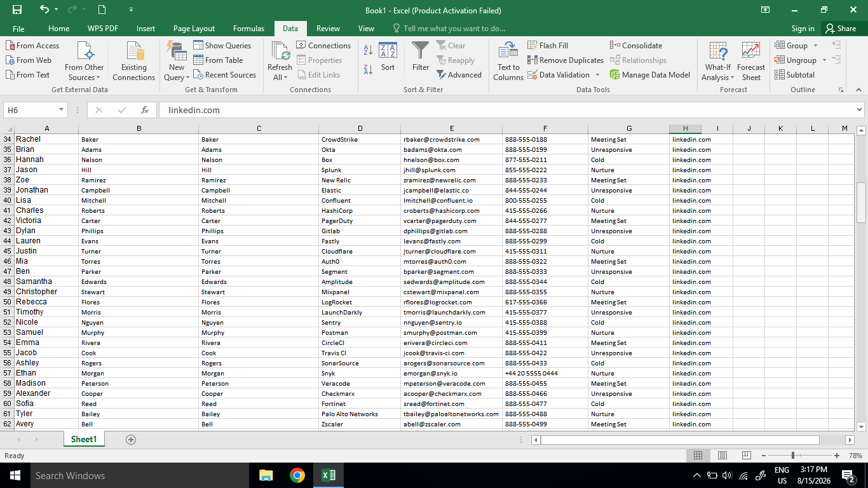Choose From Table in Get & Transform
The image size is (868, 488).
click(218, 60)
